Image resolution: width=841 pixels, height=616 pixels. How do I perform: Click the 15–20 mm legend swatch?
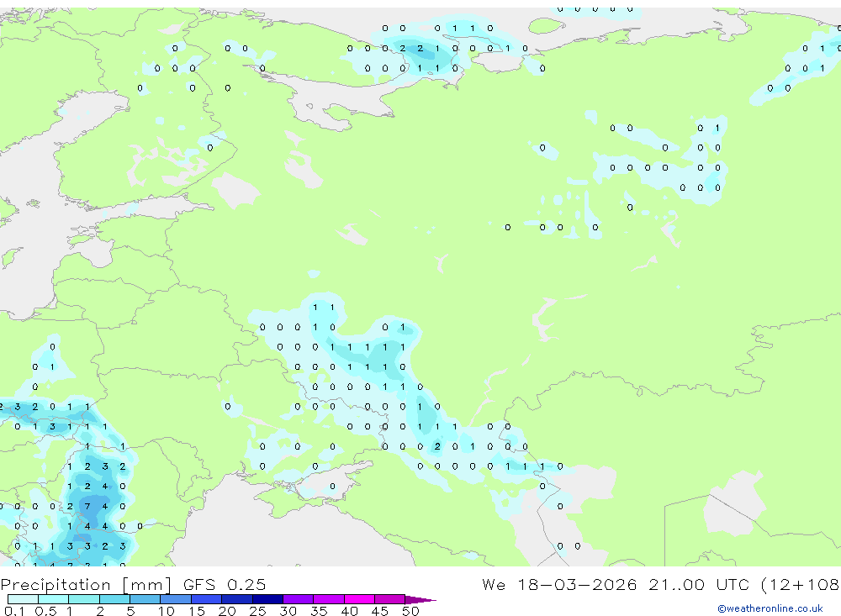pyautogui.click(x=207, y=599)
